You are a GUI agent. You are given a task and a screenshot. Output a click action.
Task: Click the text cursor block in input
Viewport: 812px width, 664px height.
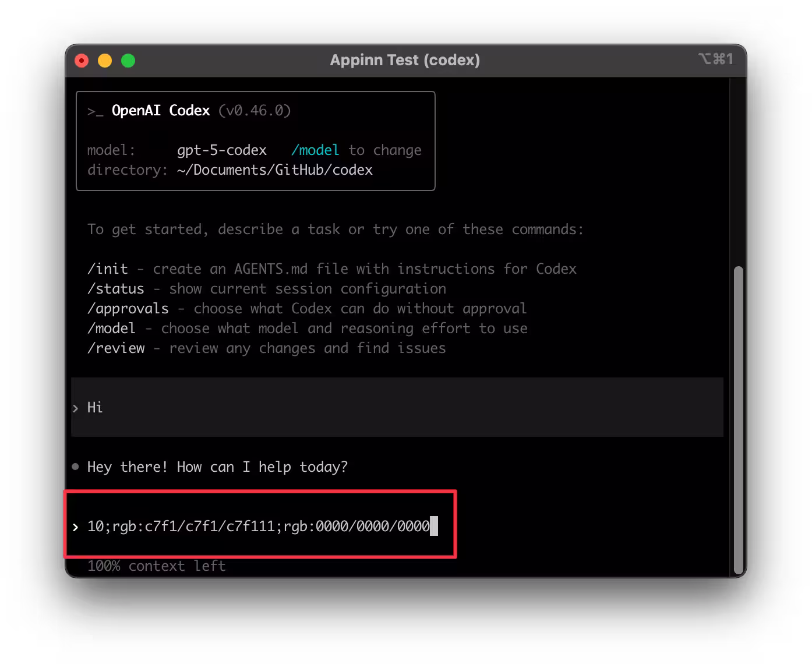pos(433,526)
